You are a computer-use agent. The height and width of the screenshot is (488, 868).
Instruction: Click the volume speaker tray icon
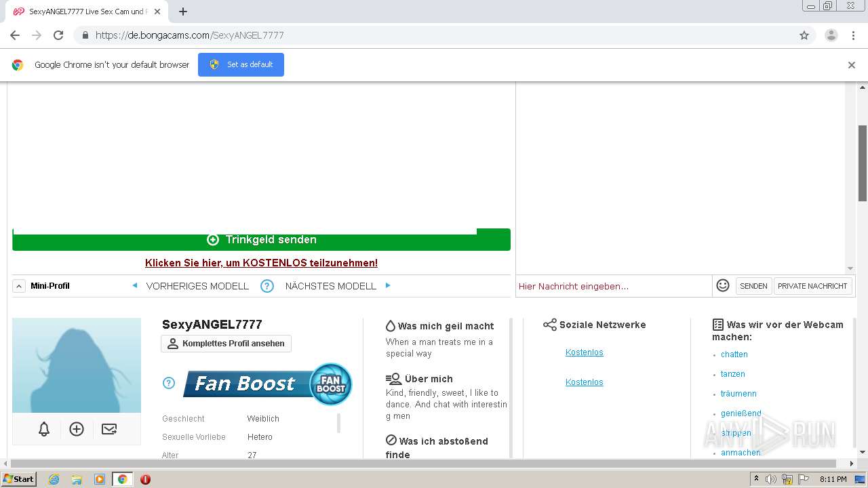pos(771,479)
